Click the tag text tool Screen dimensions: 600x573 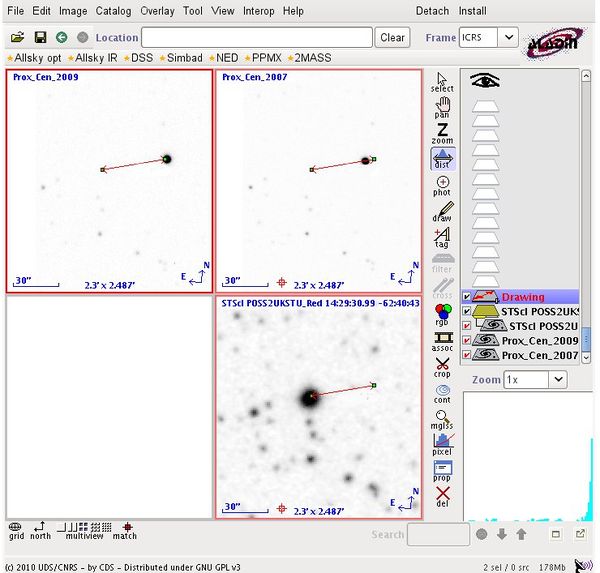pos(442,237)
